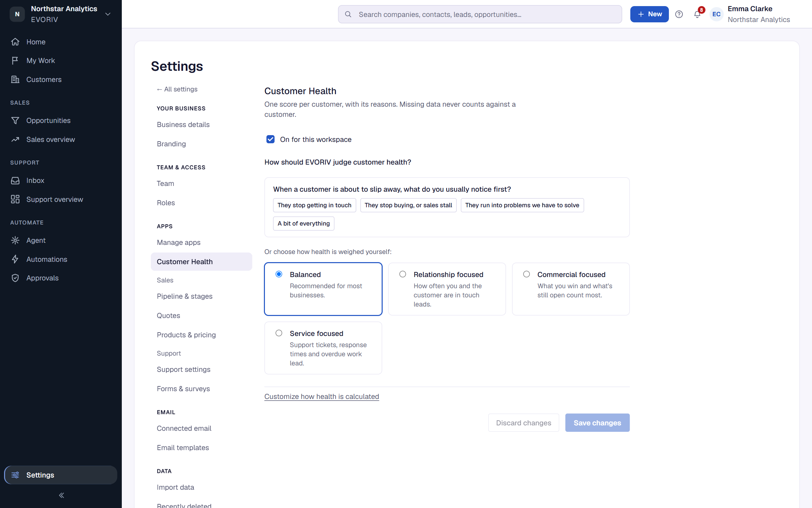This screenshot has width=812, height=508.
Task: Open the Agent sparkle icon
Action: pos(15,240)
